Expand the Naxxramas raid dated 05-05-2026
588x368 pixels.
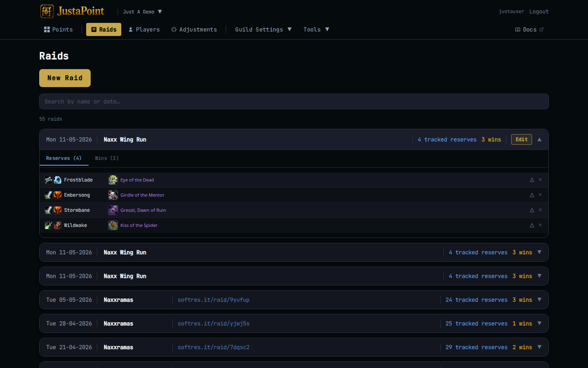pyautogui.click(x=539, y=300)
